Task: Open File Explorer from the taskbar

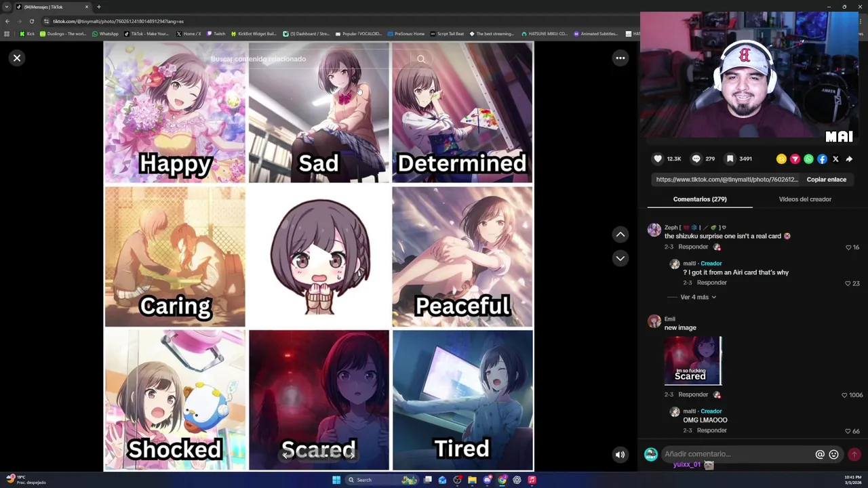Action: 472,480
